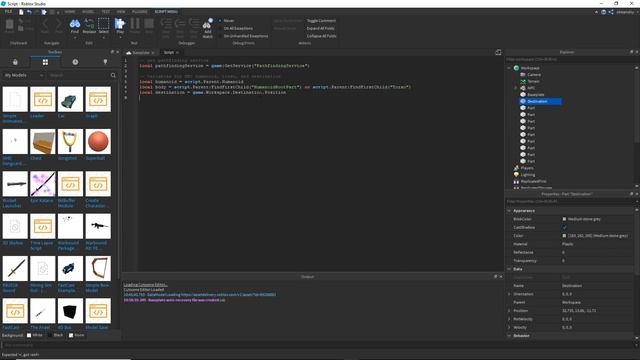This screenshot has width=640, height=360.
Task: Click the Workspace icon in Explorer
Action: coord(516,68)
